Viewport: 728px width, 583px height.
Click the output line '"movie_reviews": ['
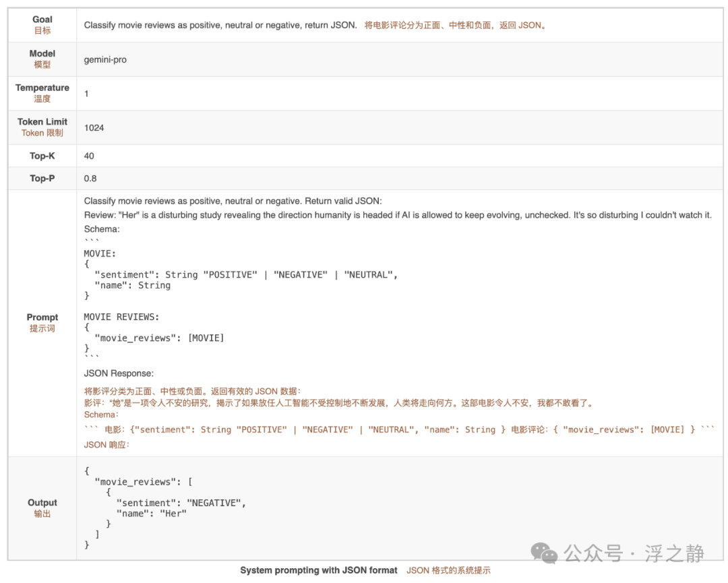(x=144, y=482)
